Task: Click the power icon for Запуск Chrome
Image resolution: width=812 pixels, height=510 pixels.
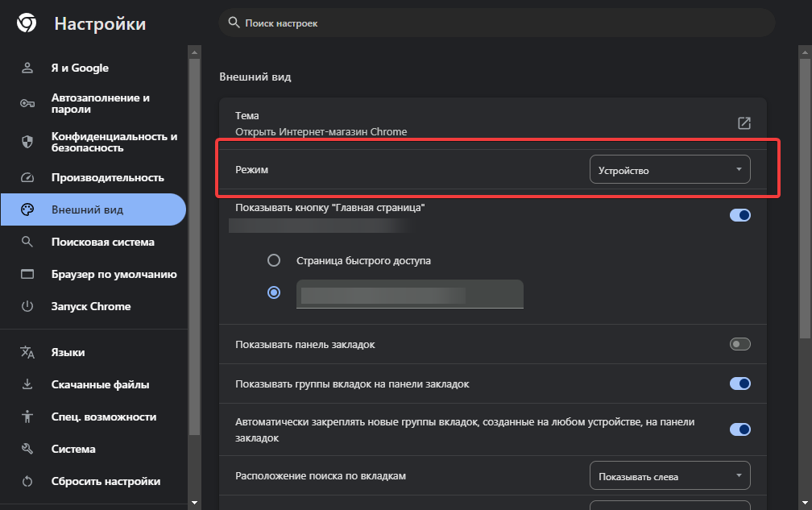Action: (x=27, y=306)
